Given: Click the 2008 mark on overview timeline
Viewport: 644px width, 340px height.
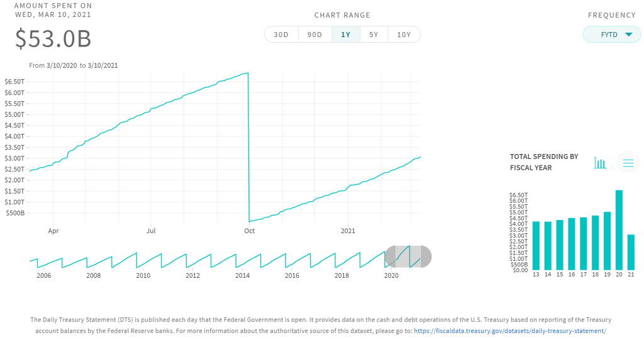Looking at the screenshot, I should [x=93, y=275].
